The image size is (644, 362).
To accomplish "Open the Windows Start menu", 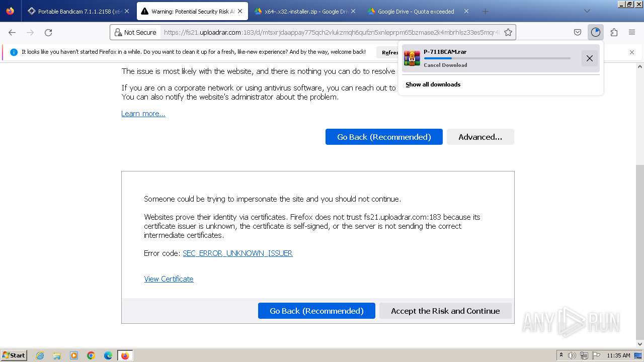I will [14, 355].
